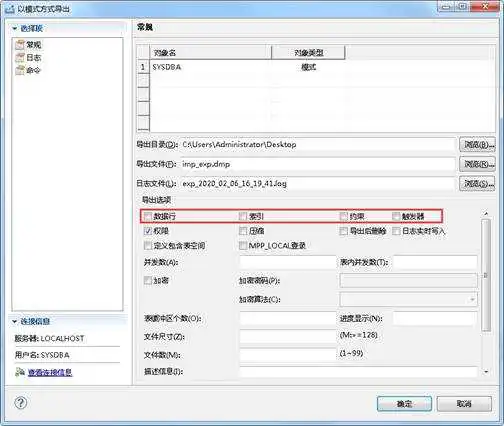
Task: Select the 常规 page icon in sidebar
Action: [x=20, y=45]
